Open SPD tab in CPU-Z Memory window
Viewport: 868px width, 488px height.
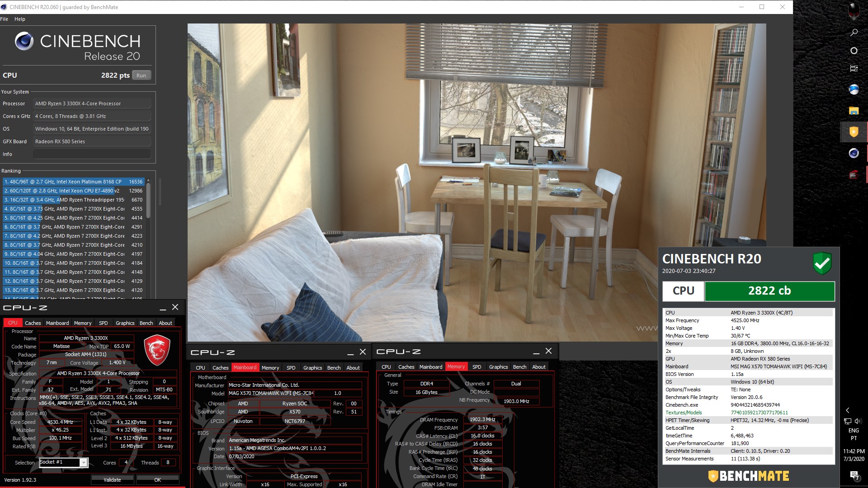click(x=477, y=367)
